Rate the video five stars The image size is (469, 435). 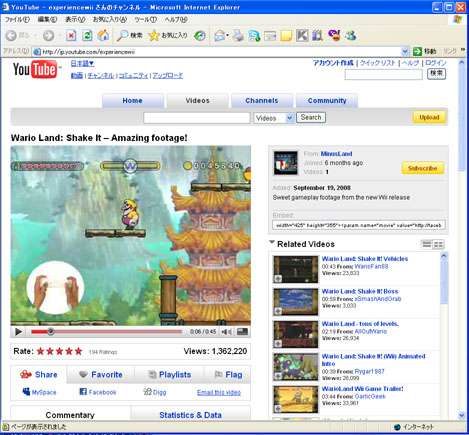78,351
